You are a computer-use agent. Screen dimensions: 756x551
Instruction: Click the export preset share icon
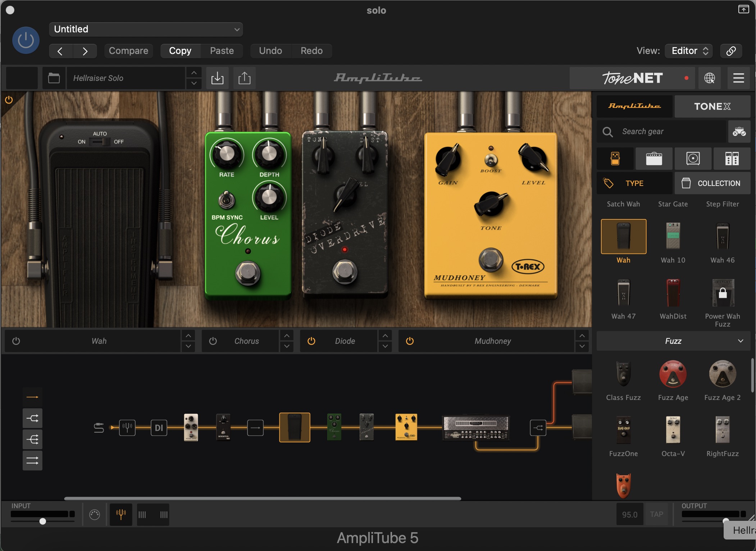point(245,78)
